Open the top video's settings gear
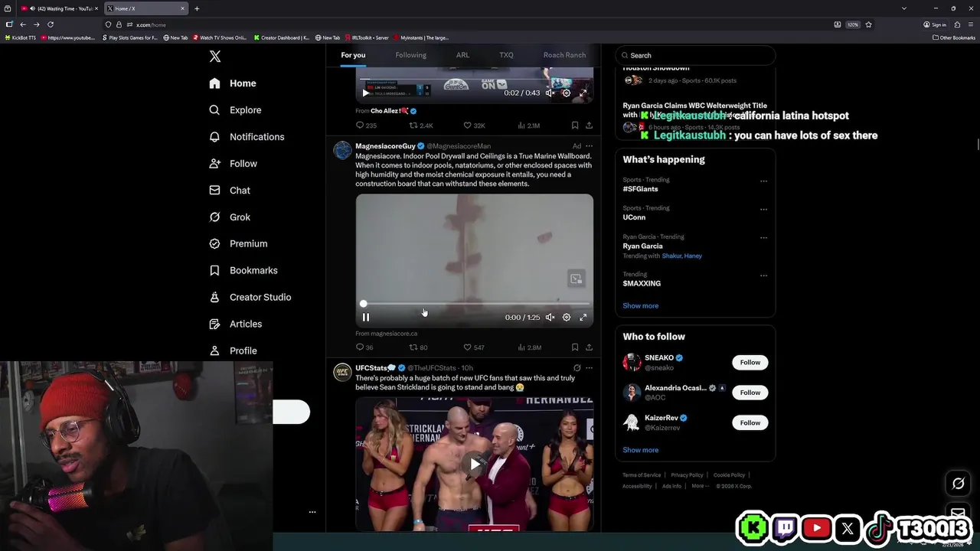Image resolution: width=980 pixels, height=551 pixels. (x=567, y=93)
